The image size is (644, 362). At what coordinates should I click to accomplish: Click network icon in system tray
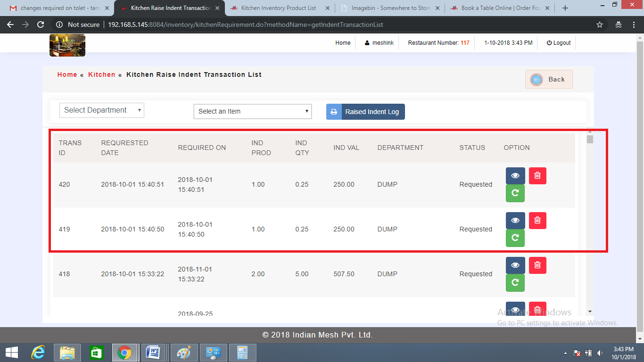coord(588,353)
